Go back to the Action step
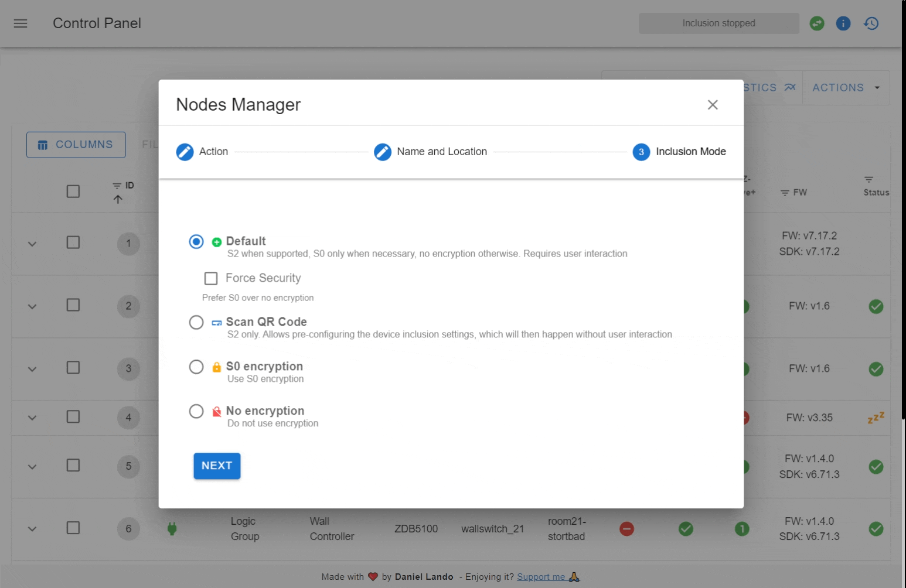This screenshot has height=588, width=906. 202,152
